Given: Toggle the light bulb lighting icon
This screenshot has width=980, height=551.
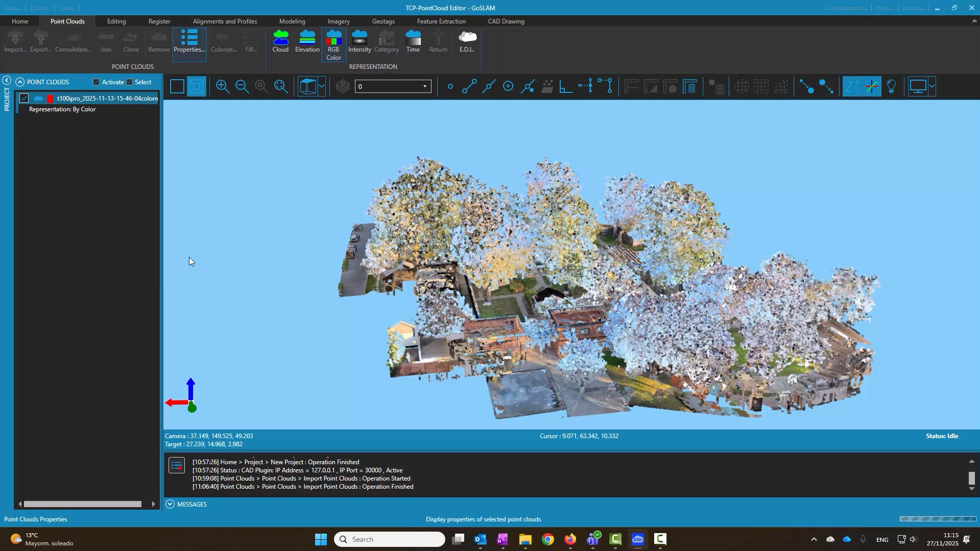Looking at the screenshot, I should click(x=891, y=86).
